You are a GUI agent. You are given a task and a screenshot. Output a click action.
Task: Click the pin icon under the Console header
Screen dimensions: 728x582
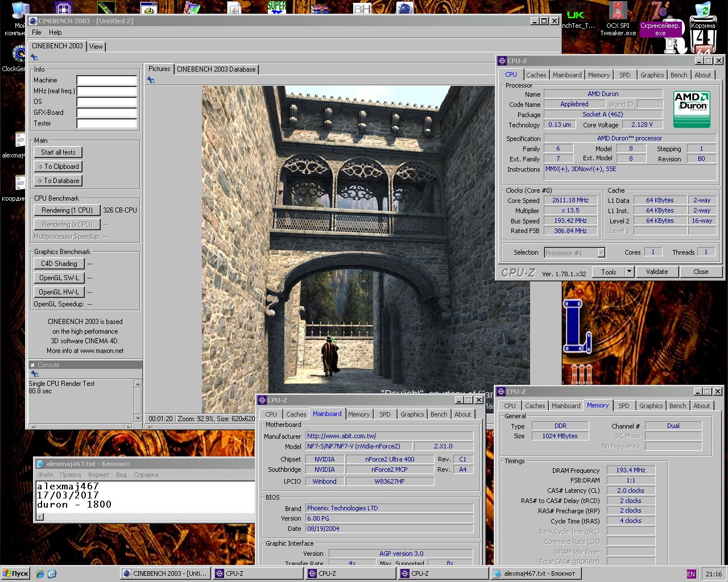pos(34,374)
